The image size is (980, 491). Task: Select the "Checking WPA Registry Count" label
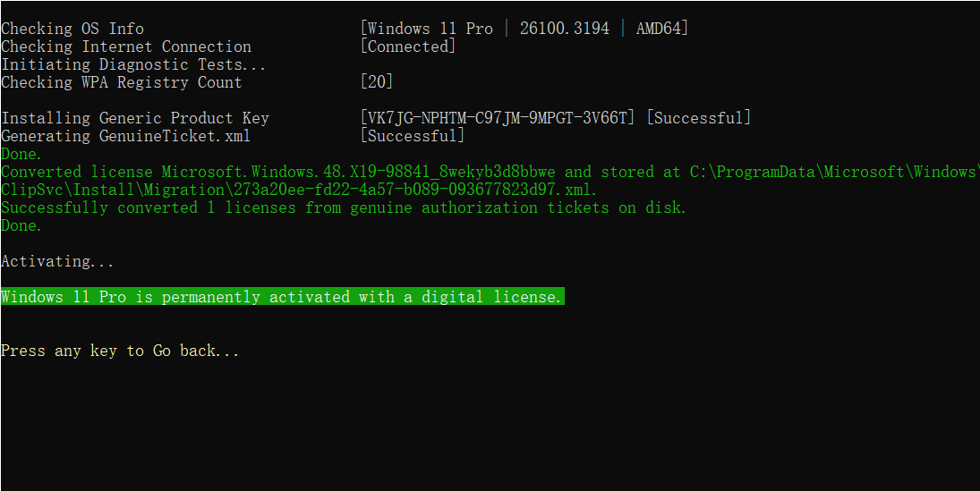point(122,82)
